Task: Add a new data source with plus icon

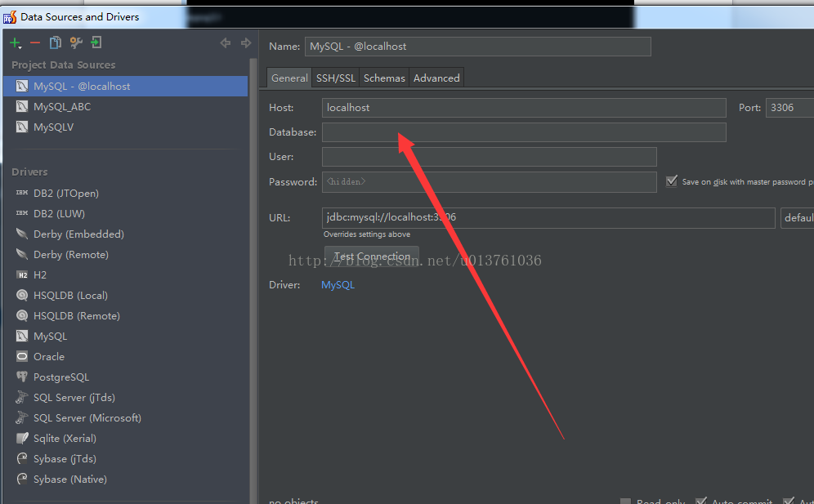Action: pyautogui.click(x=16, y=43)
